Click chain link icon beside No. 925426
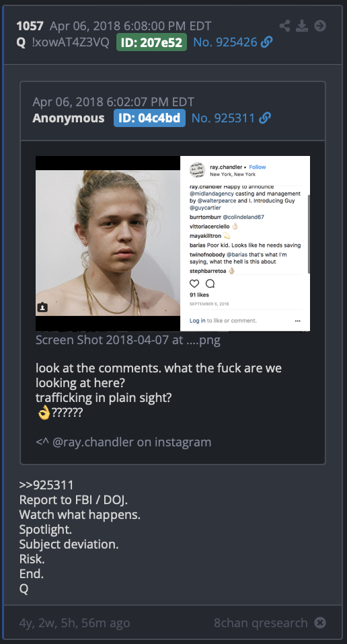The image size is (347, 644). point(267,42)
